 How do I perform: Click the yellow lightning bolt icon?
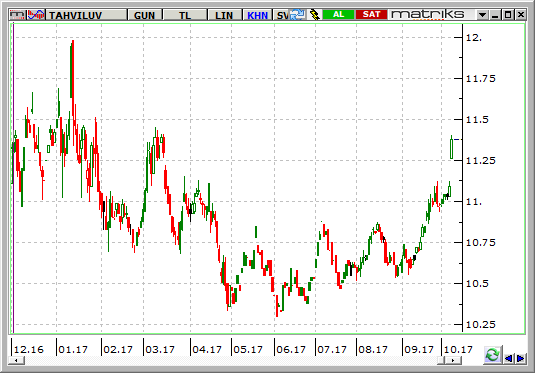click(315, 15)
